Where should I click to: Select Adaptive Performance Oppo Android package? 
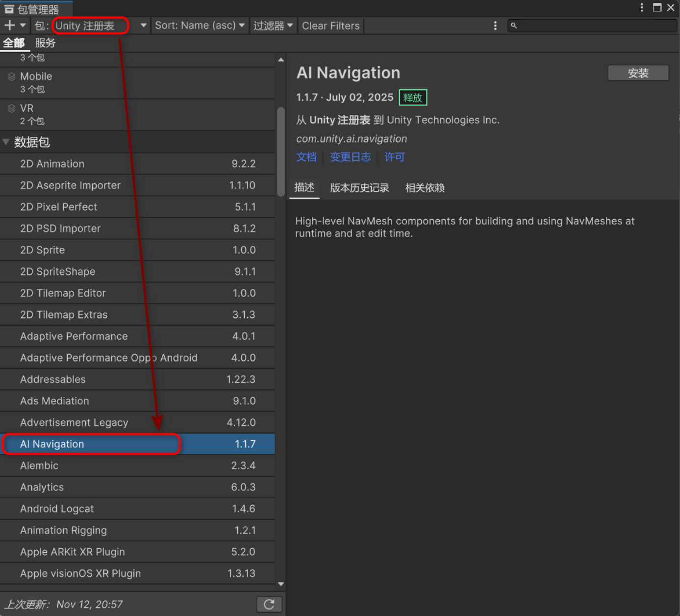[x=137, y=358]
